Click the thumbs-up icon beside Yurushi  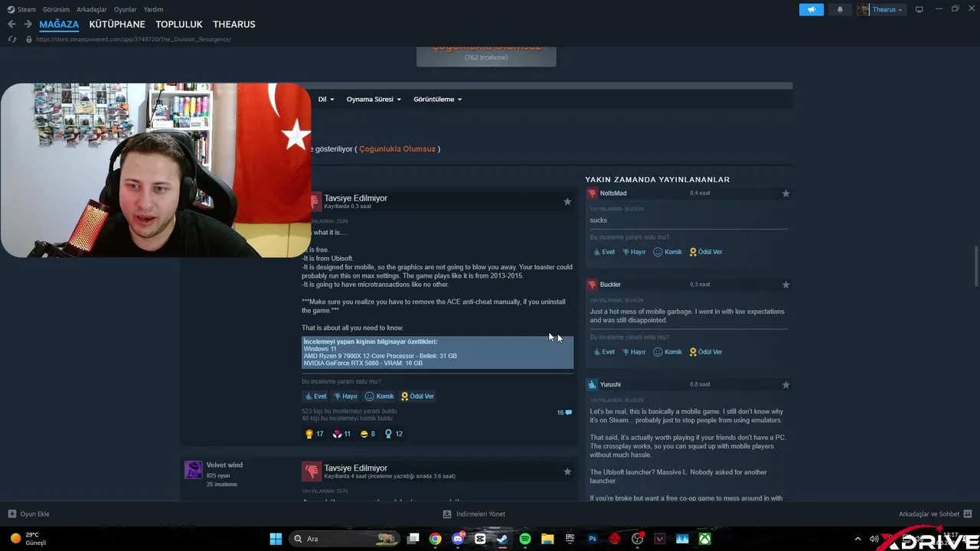[592, 385]
